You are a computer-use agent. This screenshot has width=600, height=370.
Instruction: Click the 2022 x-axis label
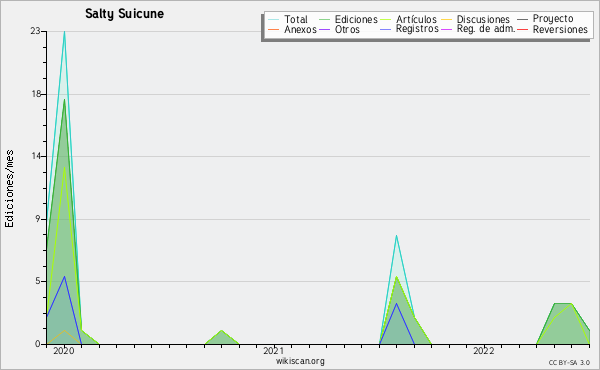[x=484, y=351]
